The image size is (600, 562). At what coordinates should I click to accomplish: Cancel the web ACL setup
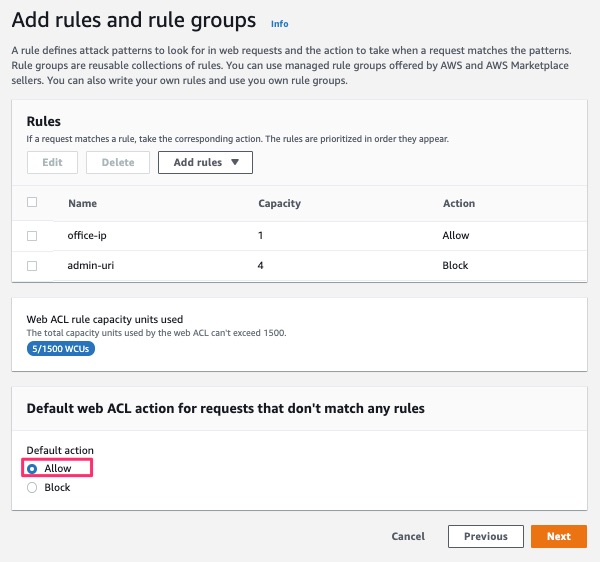point(408,536)
